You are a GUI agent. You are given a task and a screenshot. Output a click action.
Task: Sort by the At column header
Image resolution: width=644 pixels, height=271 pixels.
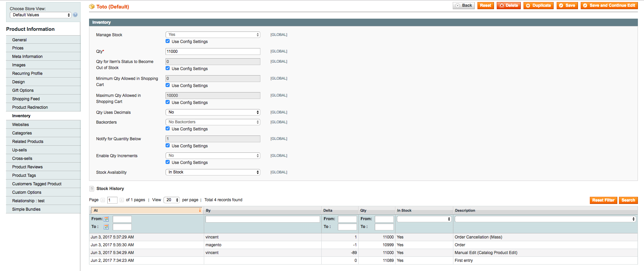[x=147, y=210]
